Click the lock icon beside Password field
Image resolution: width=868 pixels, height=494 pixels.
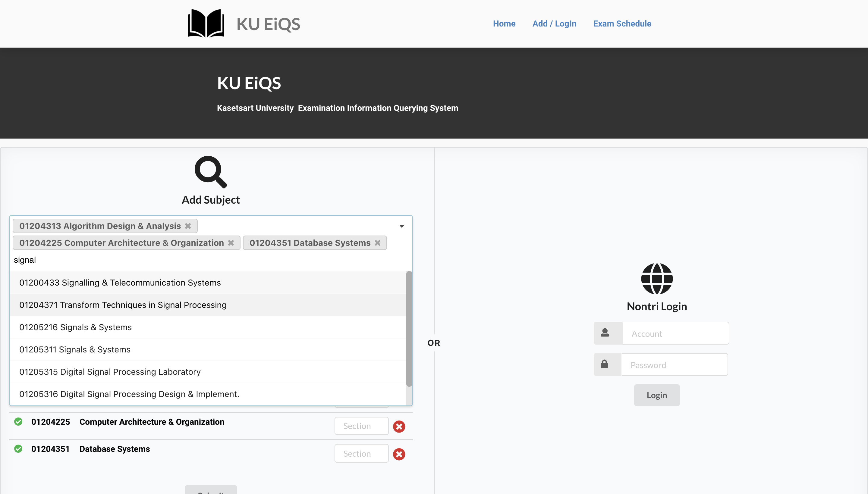pyautogui.click(x=604, y=364)
